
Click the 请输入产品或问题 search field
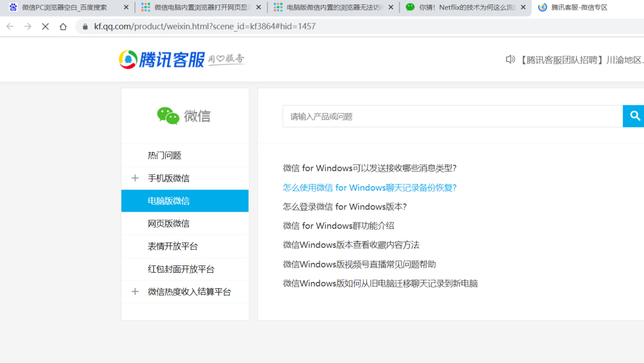[x=452, y=116]
